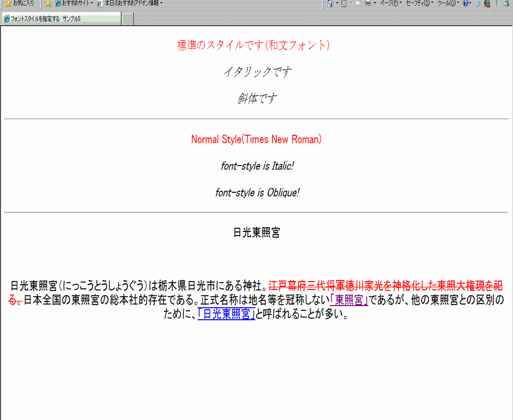This screenshot has height=420, width=513.
Task: Expand the Home button dropdown arrow
Action: click(x=337, y=3)
